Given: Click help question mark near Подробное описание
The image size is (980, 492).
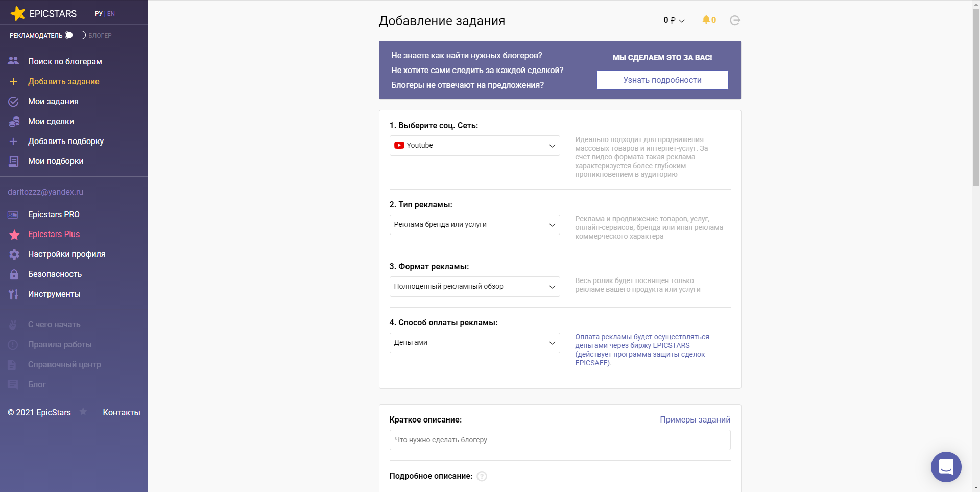Looking at the screenshot, I should tap(482, 476).
